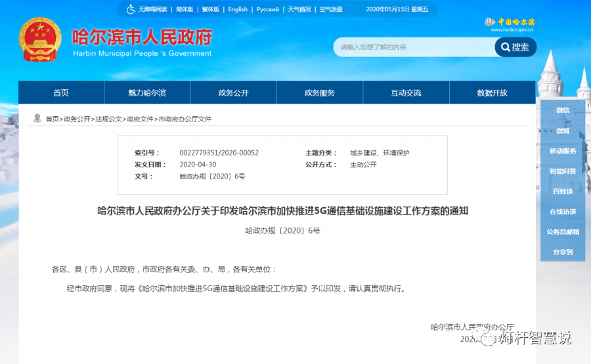Open the 政务服务 navigation tab
This screenshot has width=591, height=364.
click(320, 92)
